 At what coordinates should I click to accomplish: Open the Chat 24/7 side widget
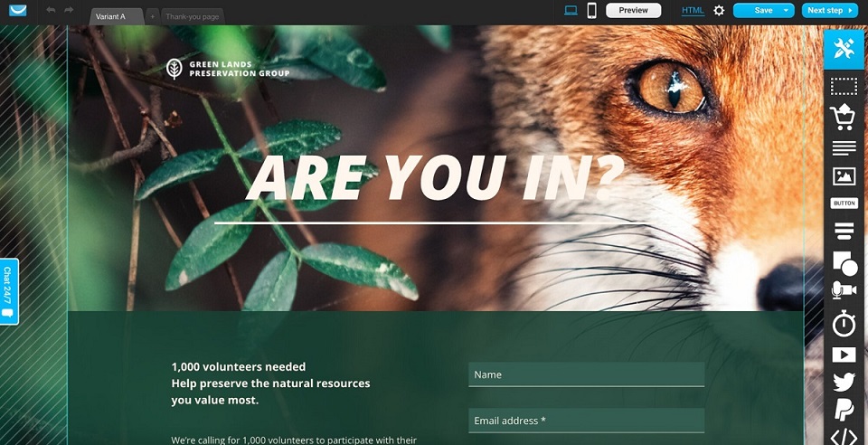tap(8, 291)
